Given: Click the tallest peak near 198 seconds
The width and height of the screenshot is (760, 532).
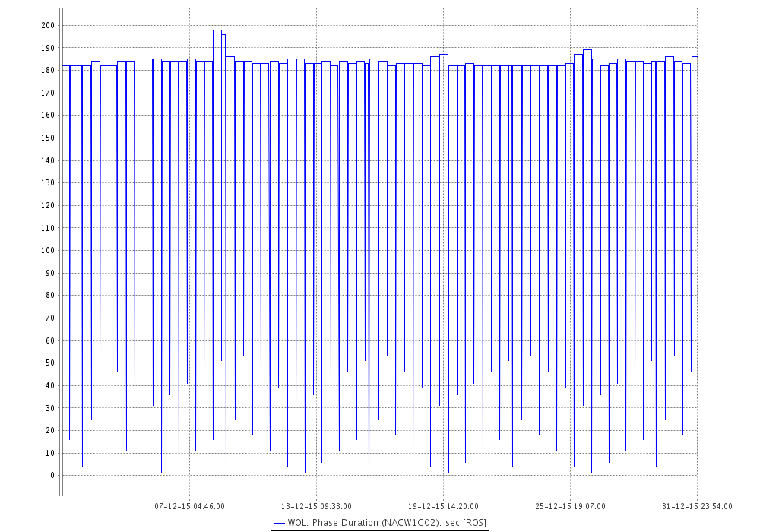Looking at the screenshot, I should 217,30.
